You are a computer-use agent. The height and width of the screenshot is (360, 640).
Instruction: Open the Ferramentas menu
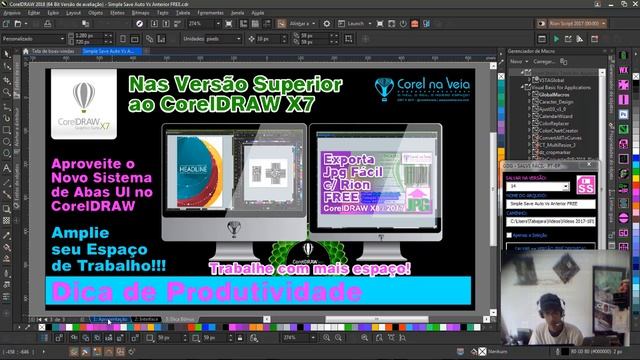click(210, 13)
